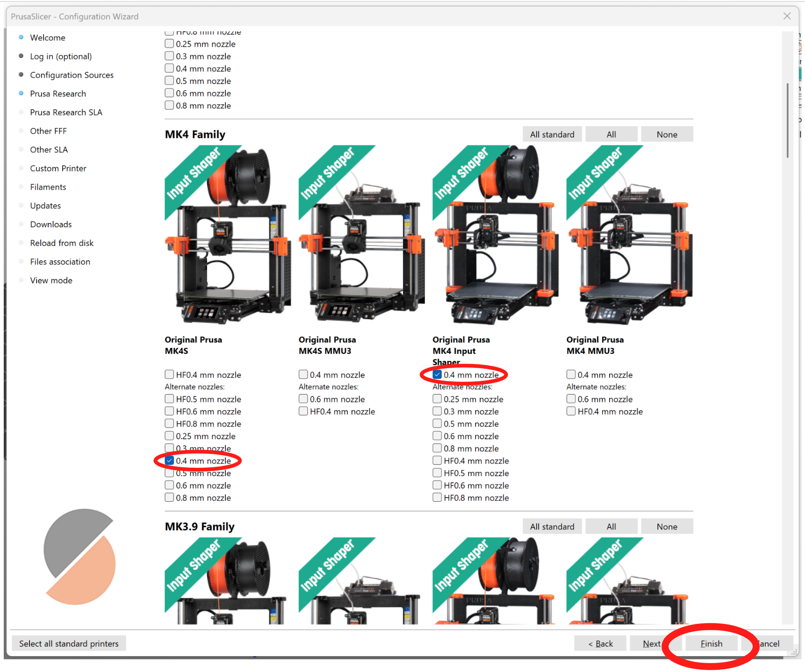Screen dimensions: 805x672
Task: Open the View mode page
Action: 51,280
